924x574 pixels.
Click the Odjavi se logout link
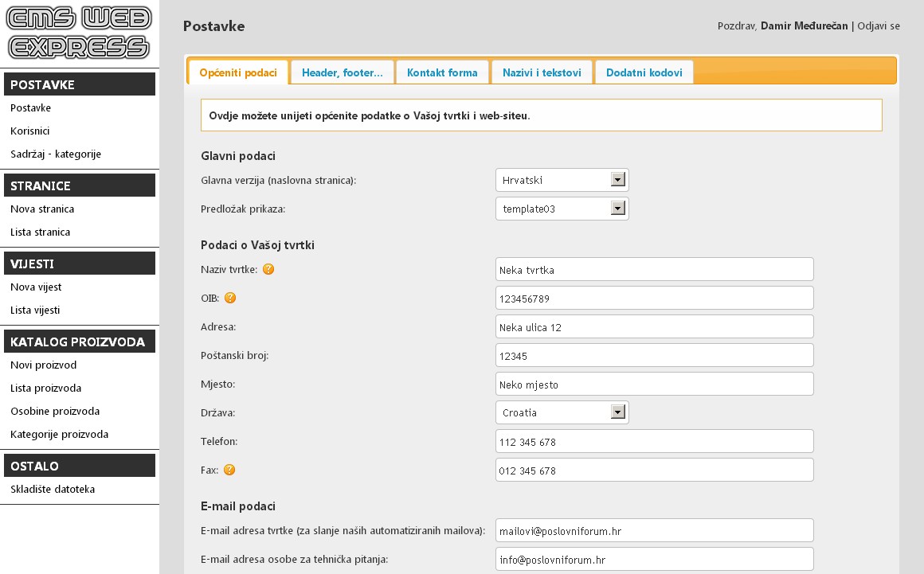click(x=880, y=25)
